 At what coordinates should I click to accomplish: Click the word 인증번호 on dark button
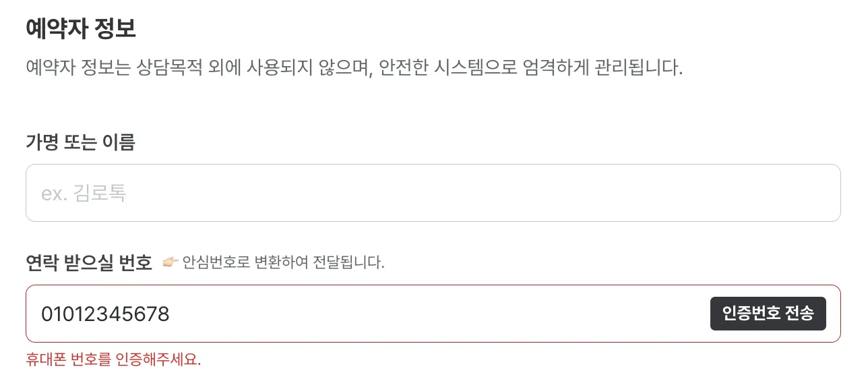coord(751,314)
